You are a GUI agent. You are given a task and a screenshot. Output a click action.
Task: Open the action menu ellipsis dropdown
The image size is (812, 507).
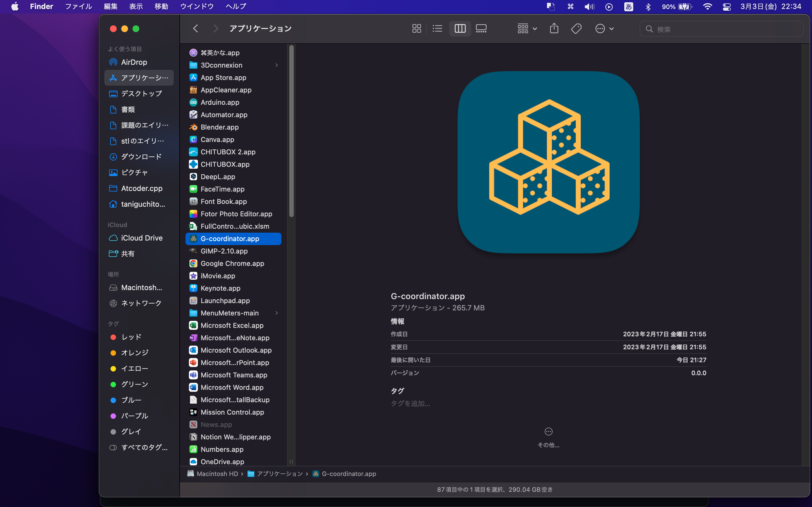(604, 28)
